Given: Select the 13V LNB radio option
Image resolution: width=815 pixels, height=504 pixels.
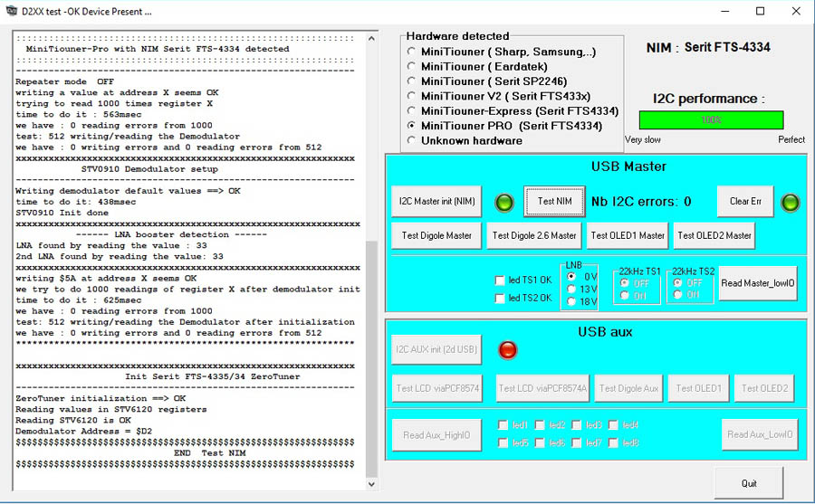Looking at the screenshot, I should pyautogui.click(x=571, y=290).
